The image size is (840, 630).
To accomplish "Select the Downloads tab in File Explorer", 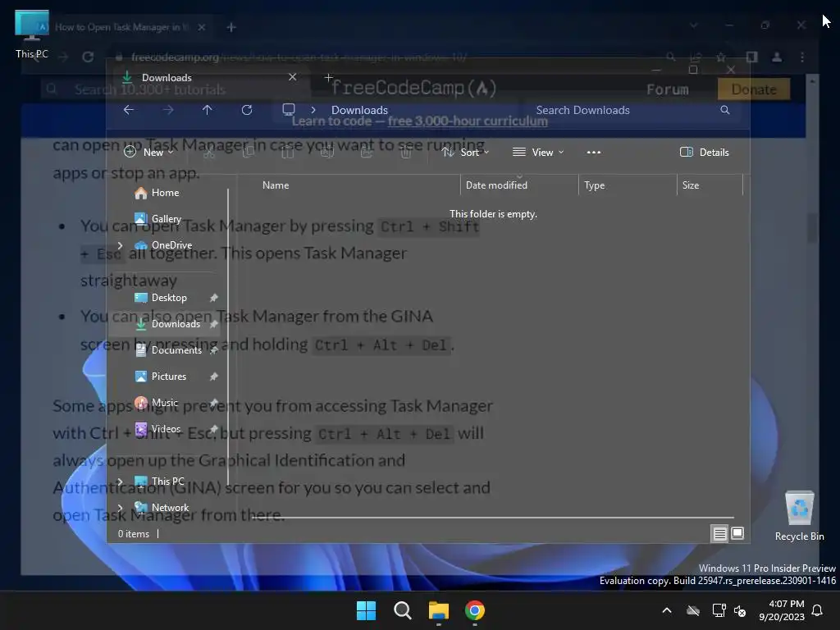I will pyautogui.click(x=208, y=78).
